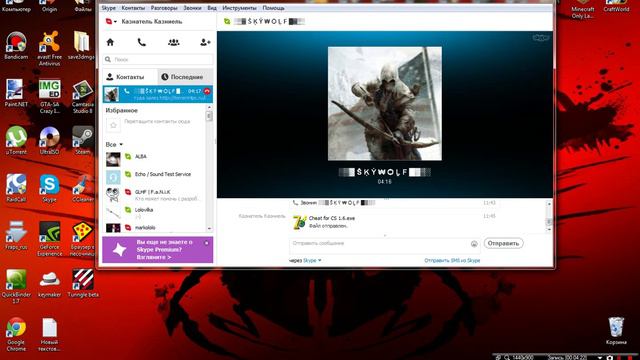Image resolution: width=640 pixels, height=360 pixels.
Task: Open avast! Free Antivirus desktop shortcut
Action: (x=49, y=48)
